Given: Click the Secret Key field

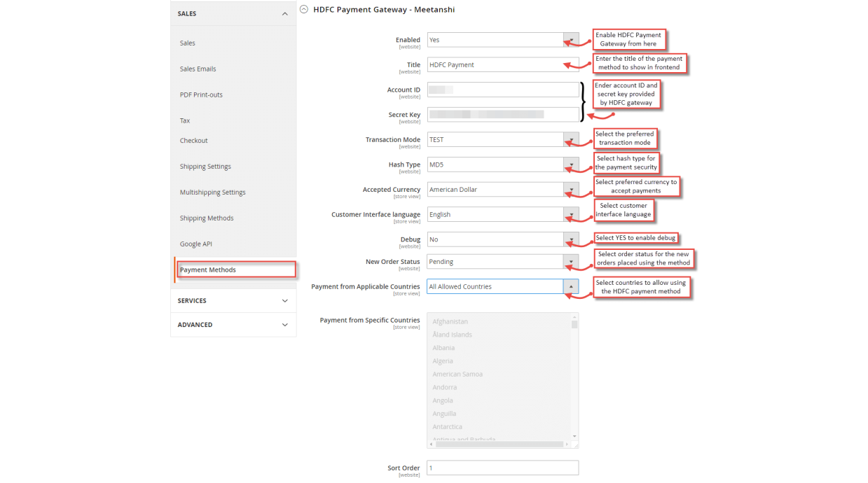Looking at the screenshot, I should pos(503,114).
